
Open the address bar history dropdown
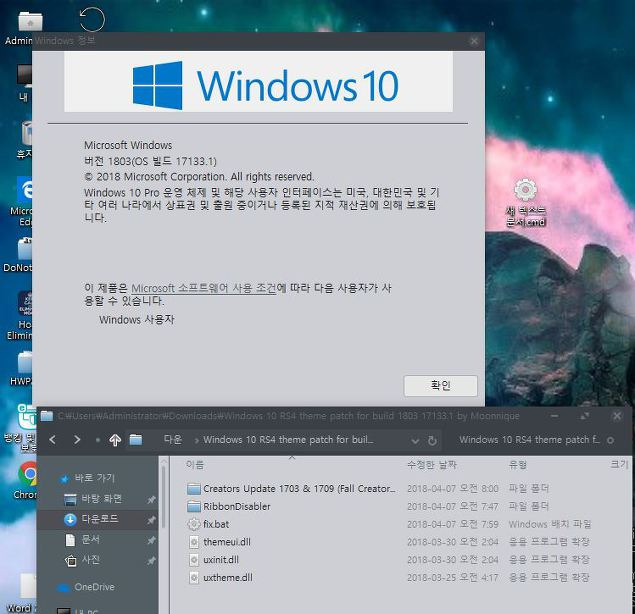tap(415, 441)
